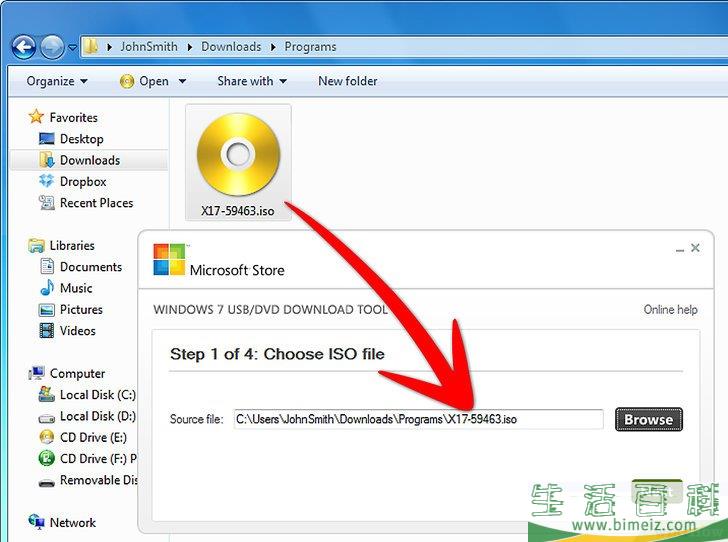728x542 pixels.
Task: Click the Network icon
Action: point(36,522)
